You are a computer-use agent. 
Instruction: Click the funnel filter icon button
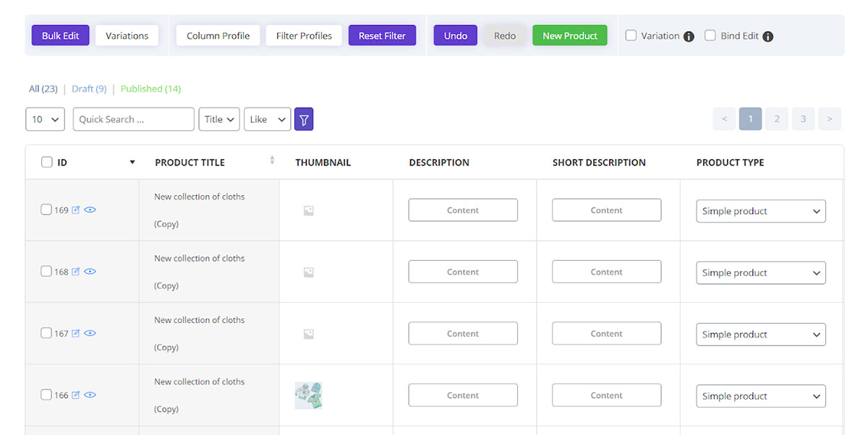tap(304, 119)
